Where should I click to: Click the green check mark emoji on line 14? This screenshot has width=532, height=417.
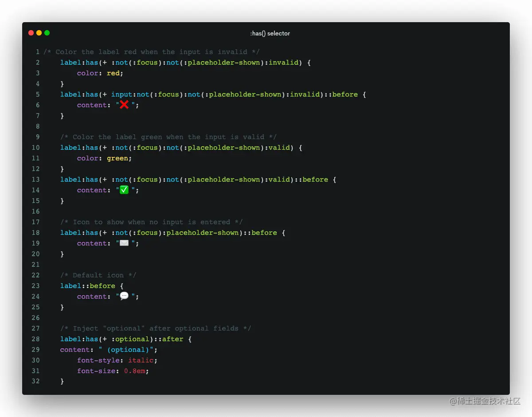coord(124,190)
